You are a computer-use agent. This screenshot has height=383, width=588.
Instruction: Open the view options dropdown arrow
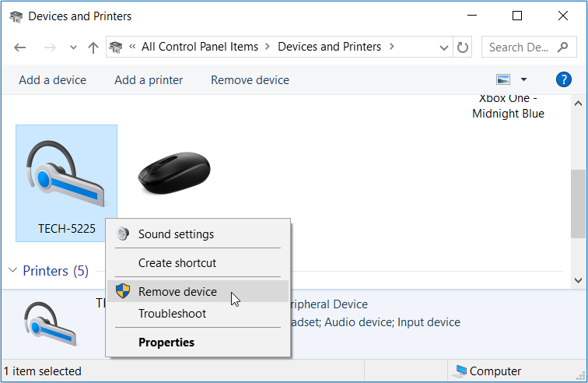pos(523,79)
